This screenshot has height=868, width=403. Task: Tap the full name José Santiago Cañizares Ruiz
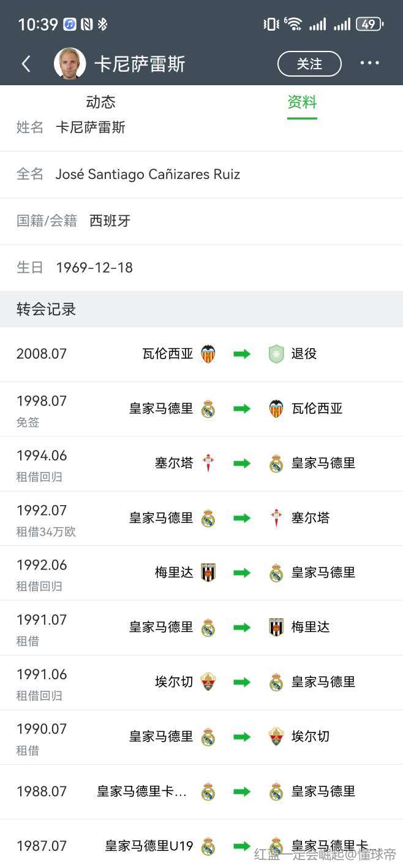point(148,174)
